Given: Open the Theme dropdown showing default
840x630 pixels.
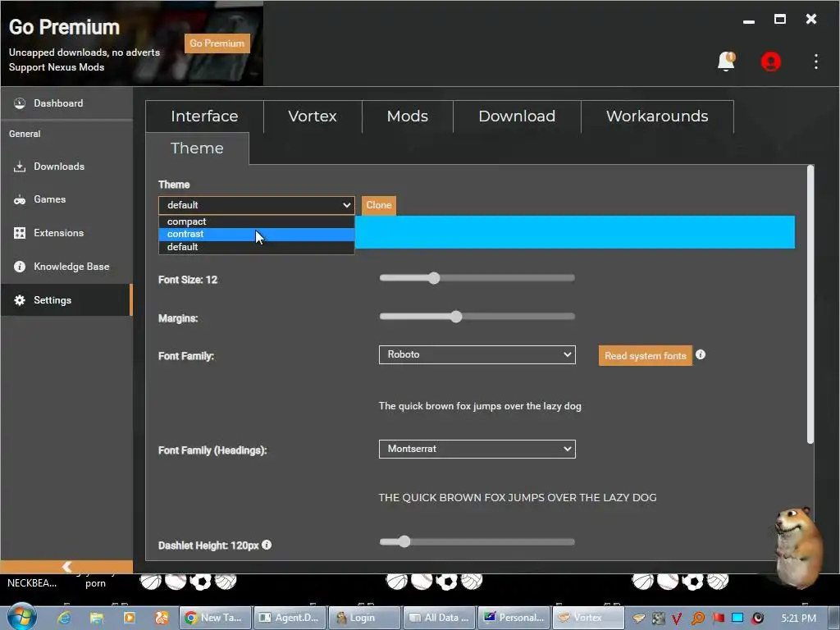Looking at the screenshot, I should pyautogui.click(x=256, y=205).
